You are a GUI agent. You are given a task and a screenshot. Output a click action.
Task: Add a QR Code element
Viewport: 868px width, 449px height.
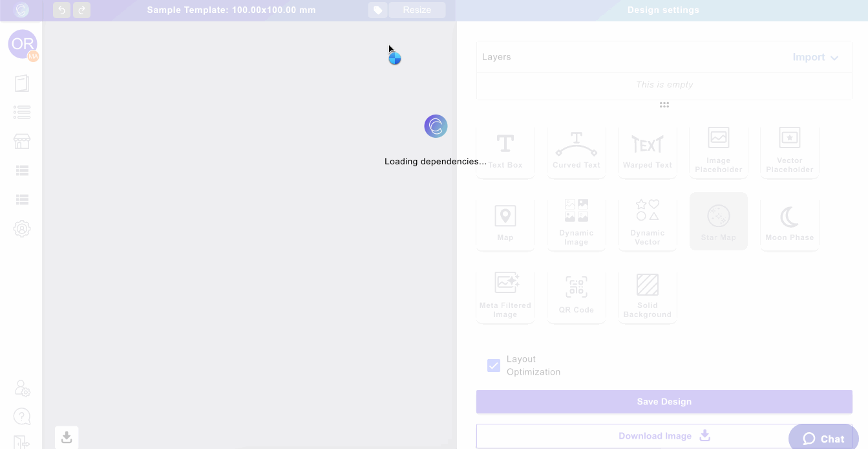pos(576,294)
